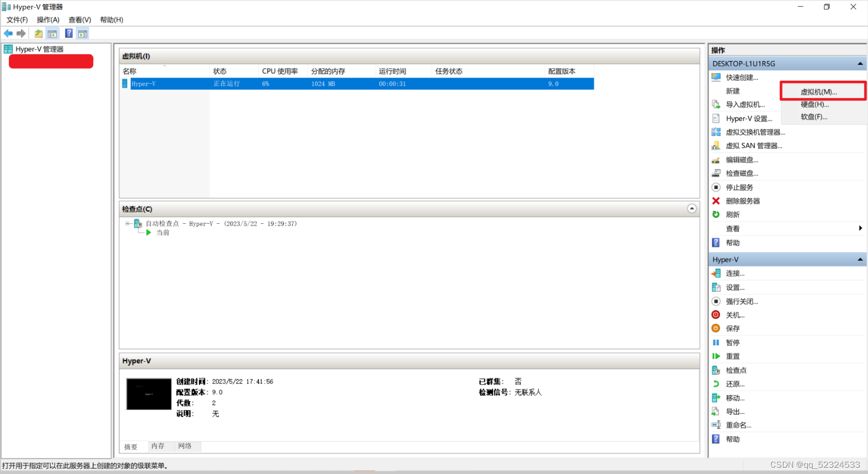Click 帮助 under the DESKTOP-L1U1R5G actions

(733, 243)
